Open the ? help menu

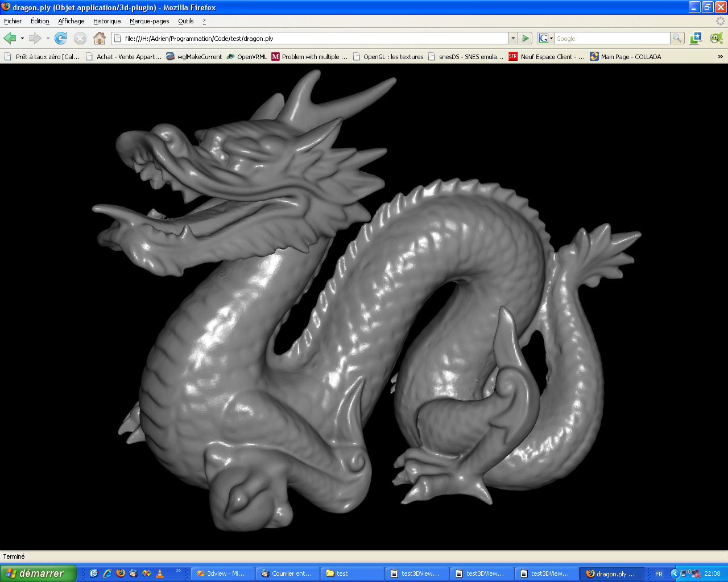tap(204, 21)
